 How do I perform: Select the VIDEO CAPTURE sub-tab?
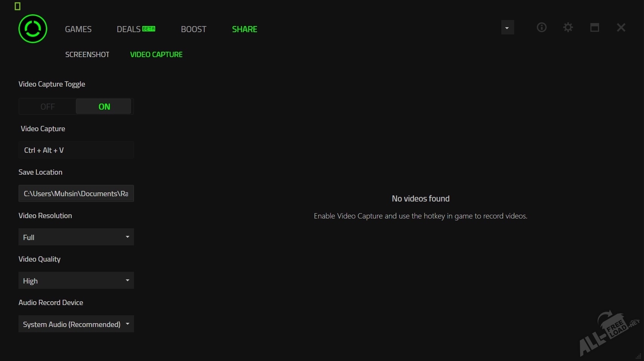coord(156,54)
